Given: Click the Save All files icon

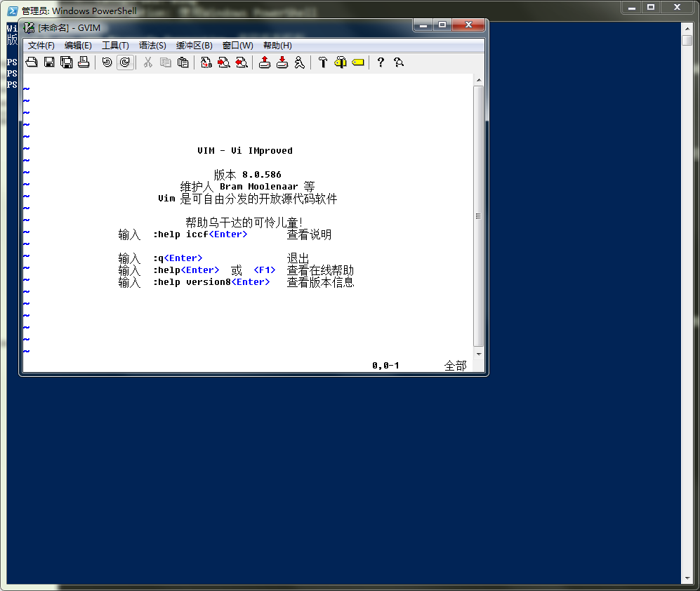Looking at the screenshot, I should click(67, 62).
